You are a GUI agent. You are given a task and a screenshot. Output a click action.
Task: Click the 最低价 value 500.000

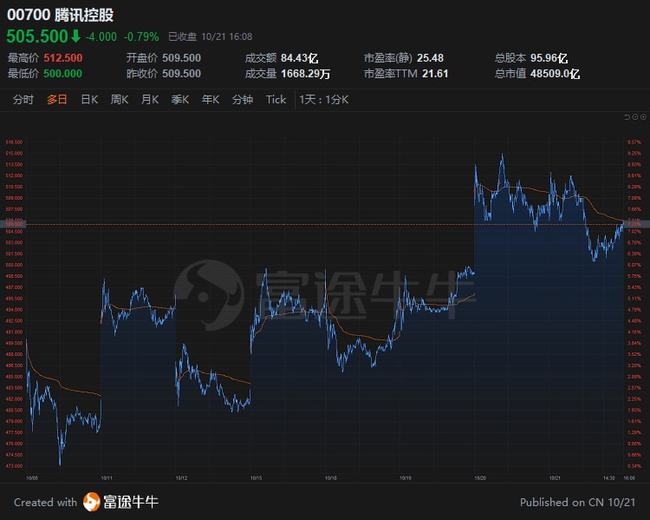coord(63,73)
